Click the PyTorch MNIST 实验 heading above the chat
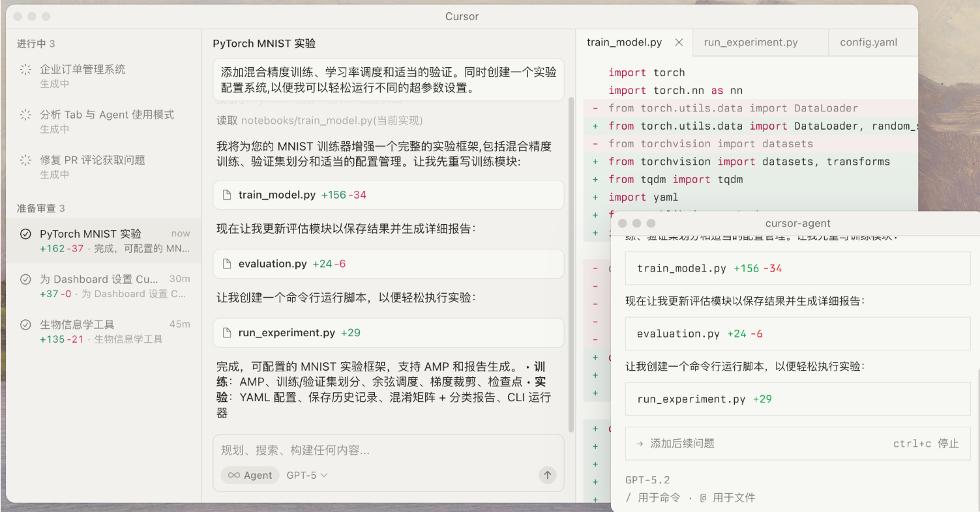The width and height of the screenshot is (980, 512). [x=264, y=44]
